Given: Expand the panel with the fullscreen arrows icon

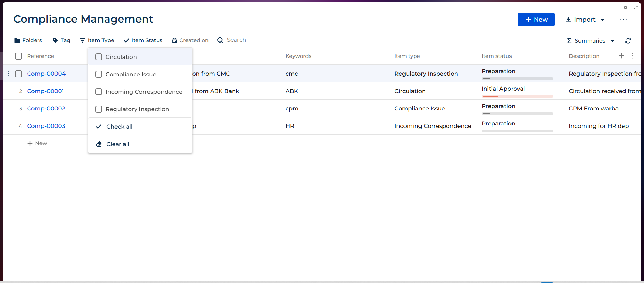Looking at the screenshot, I should (x=636, y=8).
